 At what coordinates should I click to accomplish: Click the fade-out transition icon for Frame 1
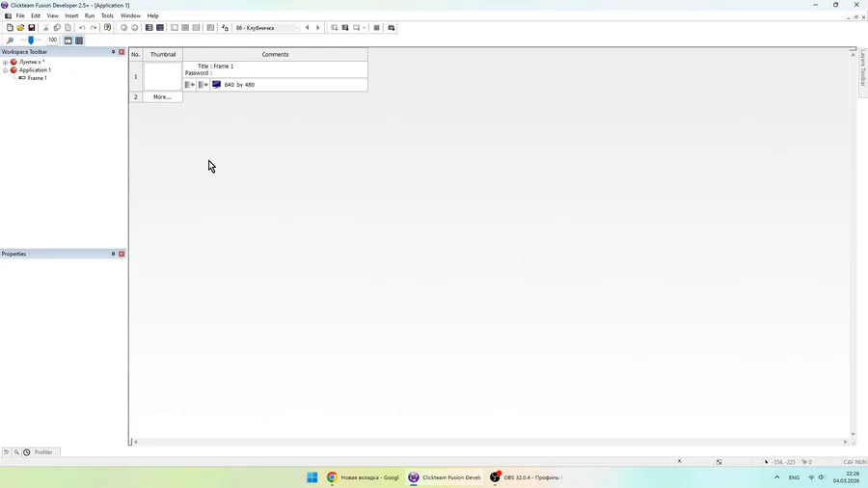(203, 85)
